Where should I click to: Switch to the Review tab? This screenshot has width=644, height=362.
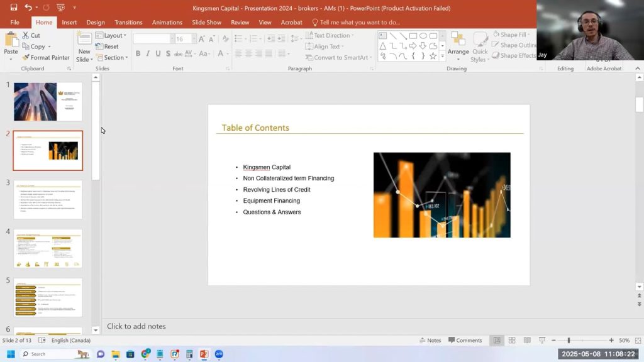(x=240, y=23)
